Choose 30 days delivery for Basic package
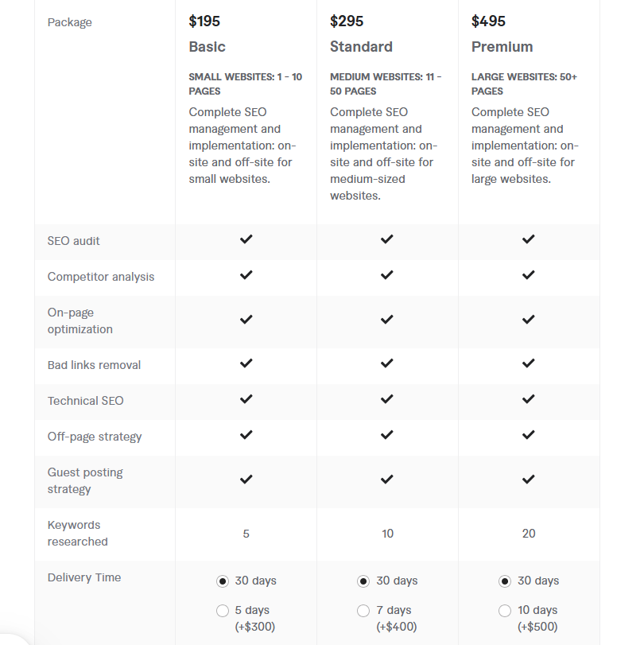Screen dimensions: 644x645 (223, 581)
